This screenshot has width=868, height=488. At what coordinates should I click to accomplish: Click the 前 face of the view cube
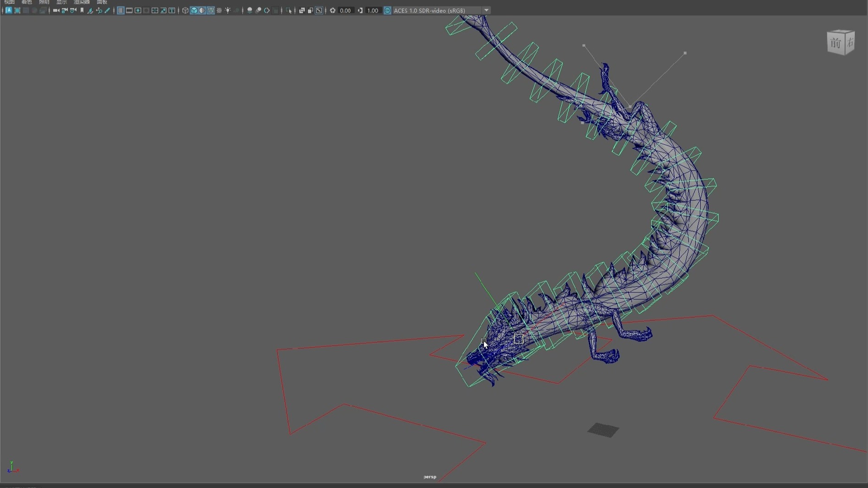tap(835, 44)
